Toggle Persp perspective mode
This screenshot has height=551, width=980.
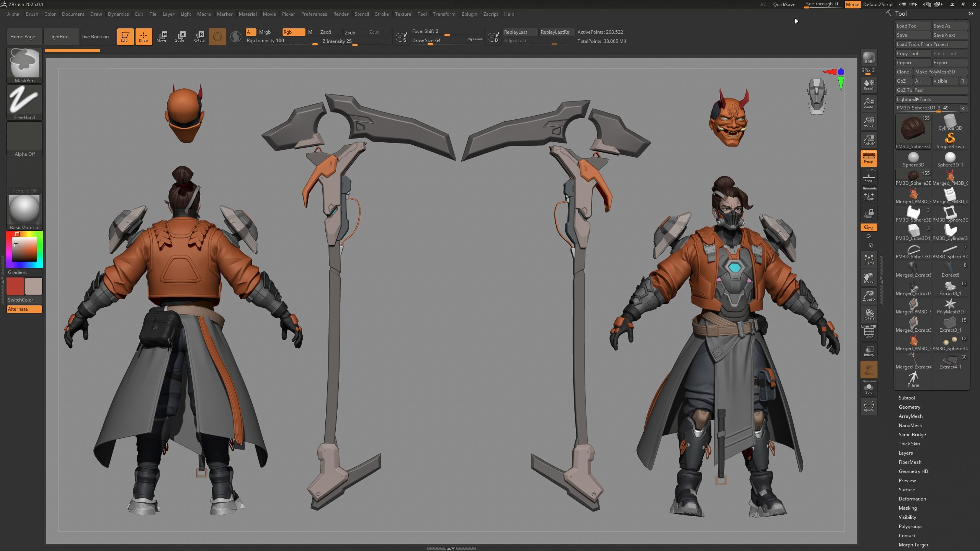tap(869, 158)
